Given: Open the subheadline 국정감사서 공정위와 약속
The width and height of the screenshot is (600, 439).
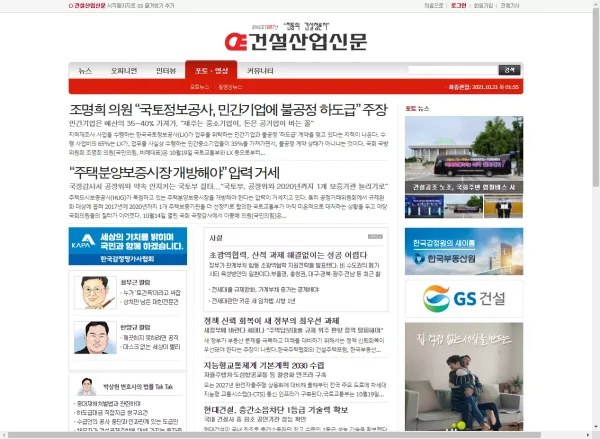Looking at the screenshot, I should [228, 187].
